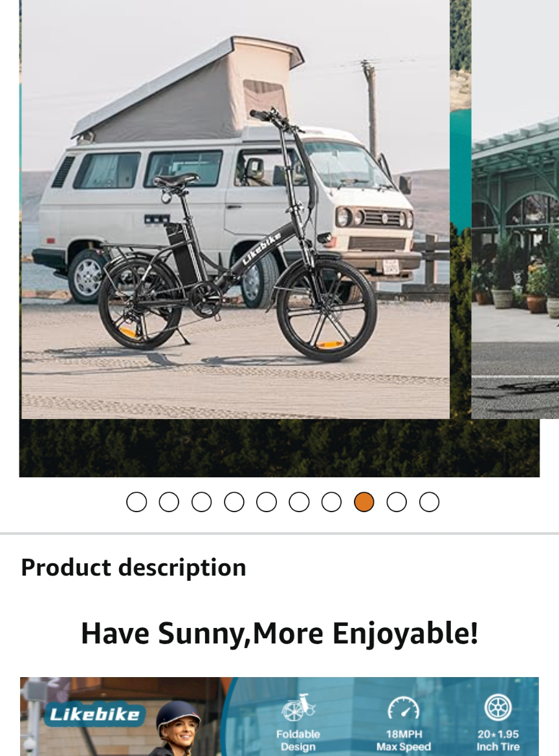The image size is (559, 756).
Task: Tap the woman with helmet in banner
Action: click(179, 728)
